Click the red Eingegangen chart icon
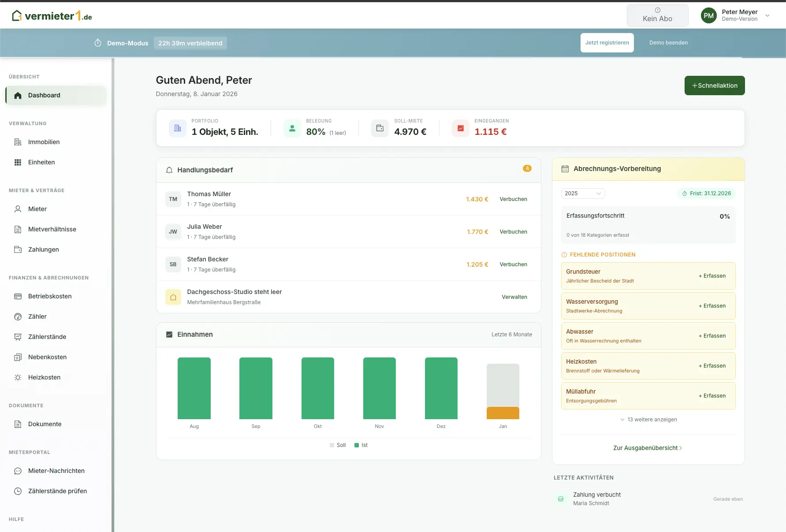This screenshot has width=786, height=532. point(460,128)
